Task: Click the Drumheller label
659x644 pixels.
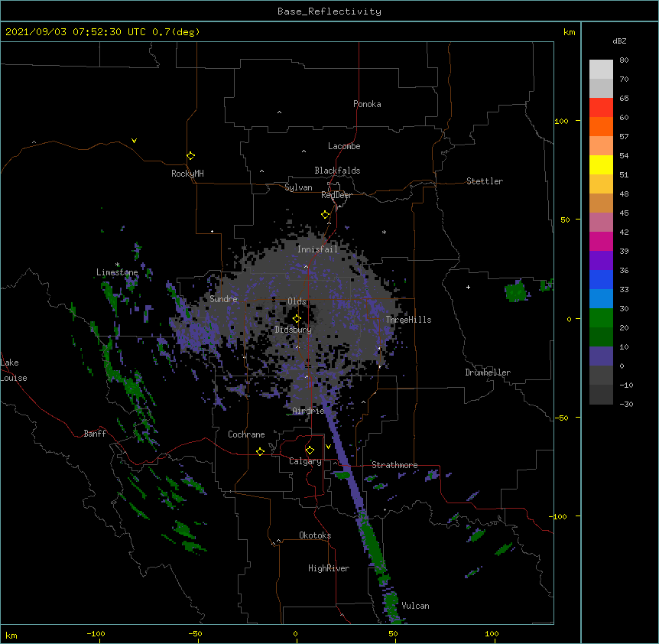Action: coord(488,372)
